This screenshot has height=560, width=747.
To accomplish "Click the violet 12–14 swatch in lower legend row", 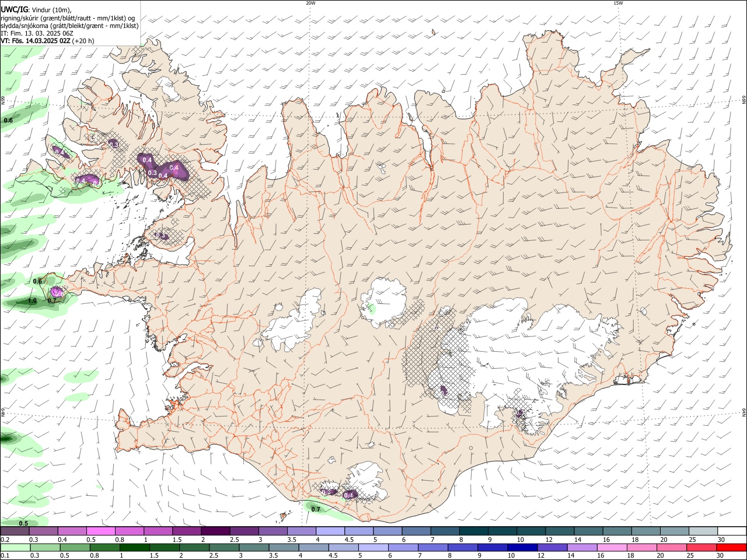I will click(553, 548).
